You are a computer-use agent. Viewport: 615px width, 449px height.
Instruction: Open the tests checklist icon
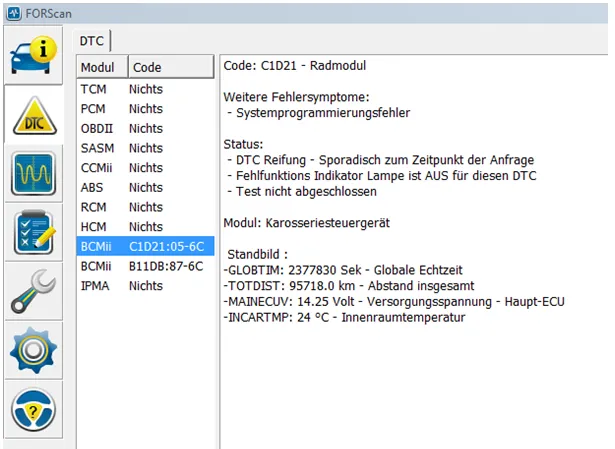click(32, 232)
